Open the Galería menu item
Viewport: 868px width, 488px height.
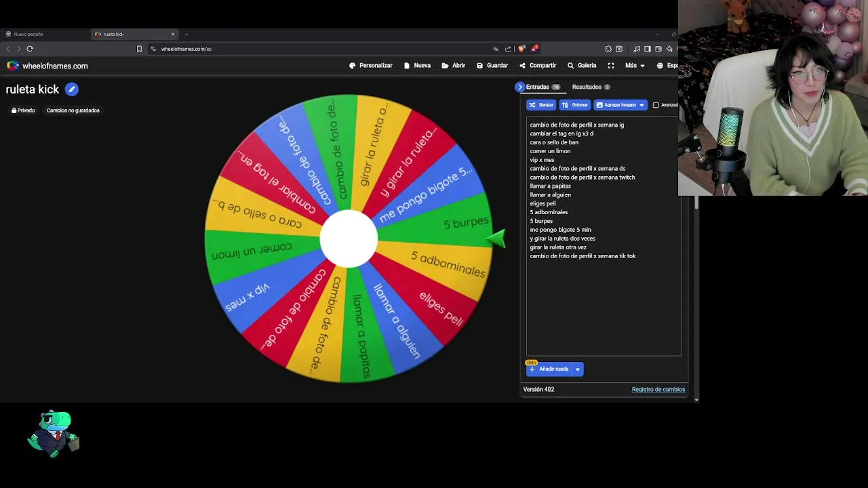click(x=582, y=66)
